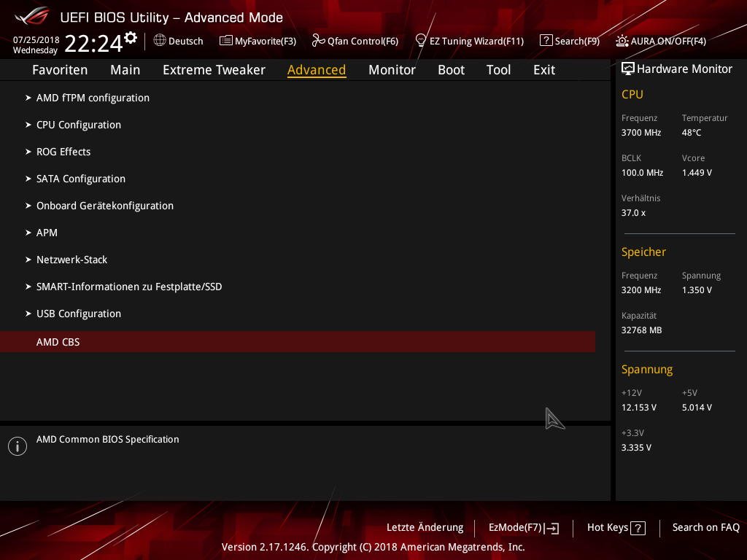Open Search on FAQ link
Image resolution: width=747 pixels, height=560 pixels.
pos(706,528)
